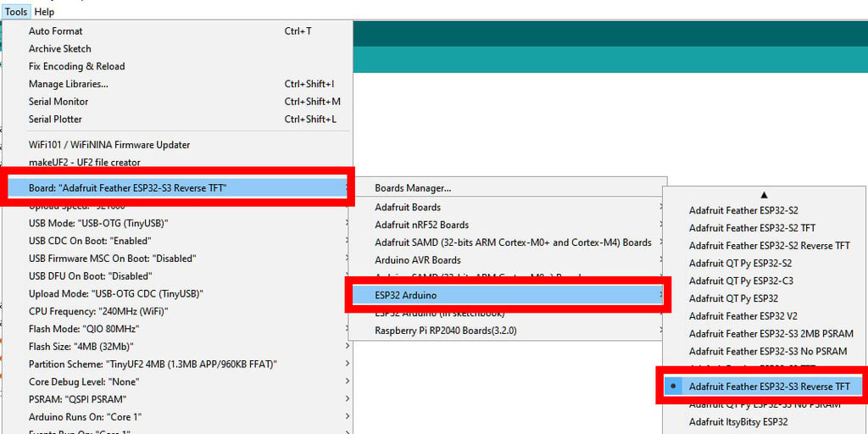Select Adafruit Feather ESP32-S2 Reverse TFT
Viewport: 868px width, 434px height.
764,246
